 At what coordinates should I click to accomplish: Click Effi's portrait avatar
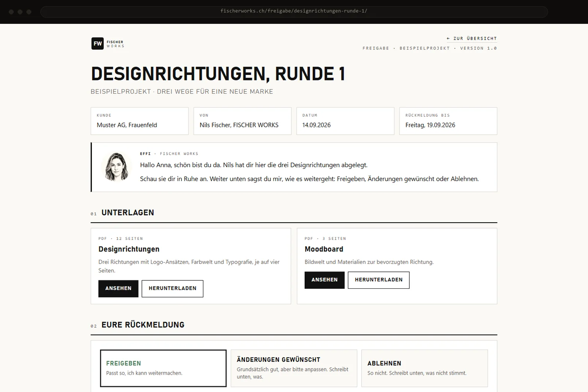click(116, 167)
